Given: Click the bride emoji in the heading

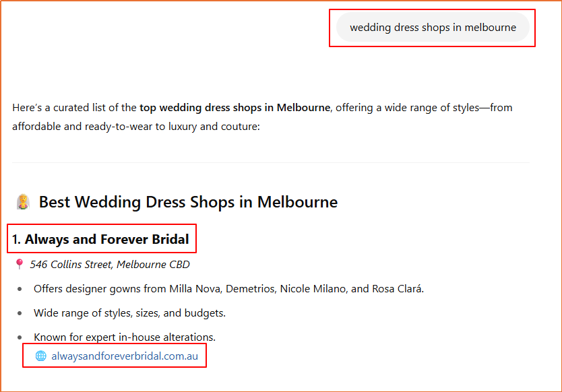Looking at the screenshot, I should (23, 202).
